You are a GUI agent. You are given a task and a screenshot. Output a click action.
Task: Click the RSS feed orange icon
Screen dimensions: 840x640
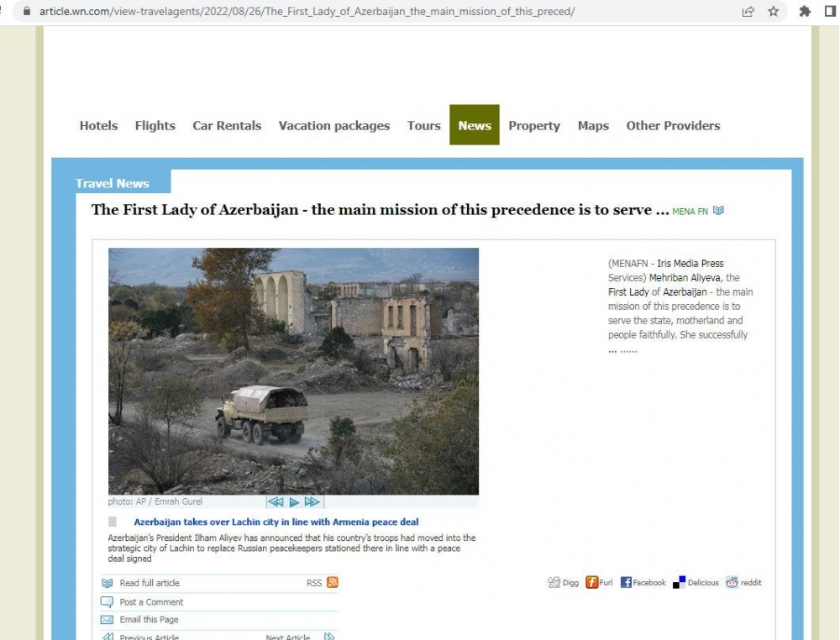point(332,582)
